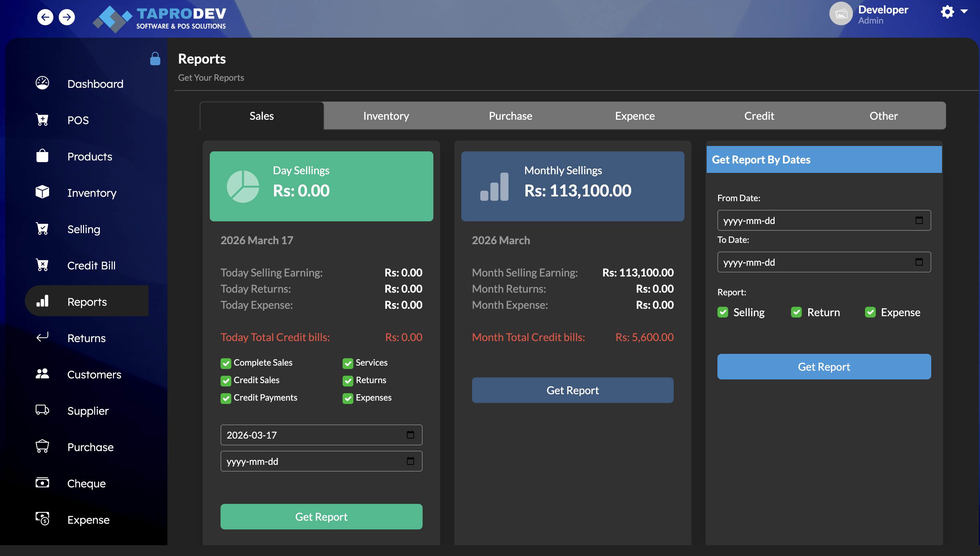Select the POS shopping cart icon
Viewport: 980px width, 556px height.
tap(42, 119)
